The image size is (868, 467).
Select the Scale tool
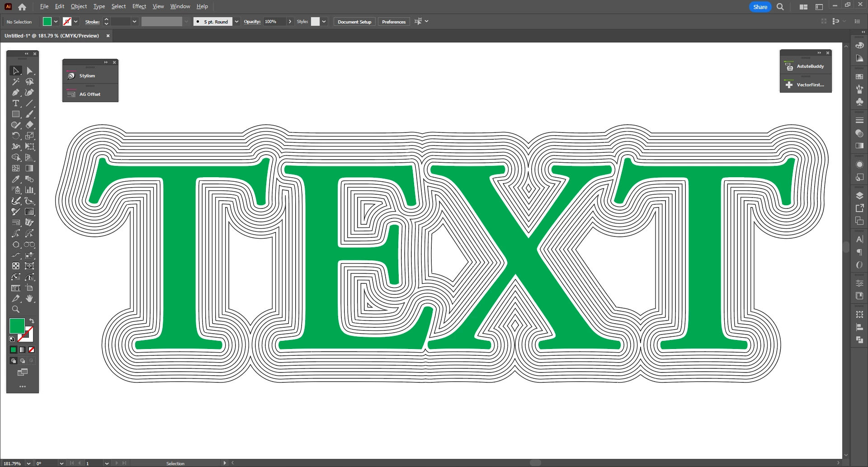pyautogui.click(x=29, y=136)
